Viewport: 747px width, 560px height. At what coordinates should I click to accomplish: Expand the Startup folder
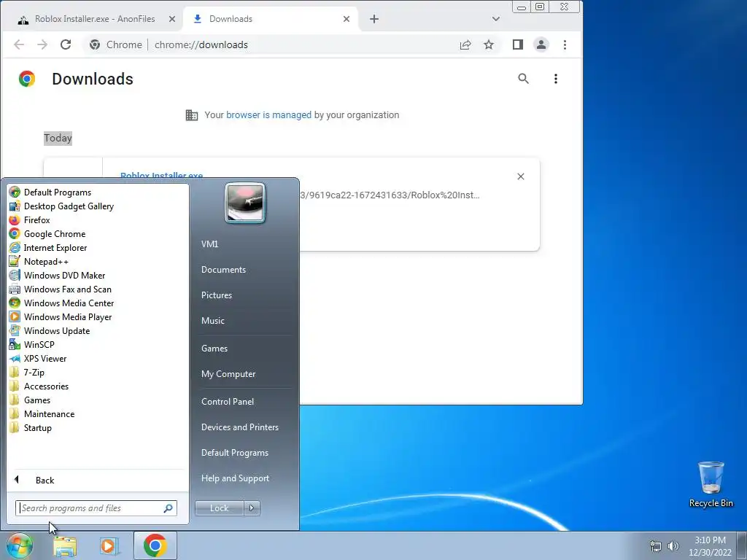38,427
